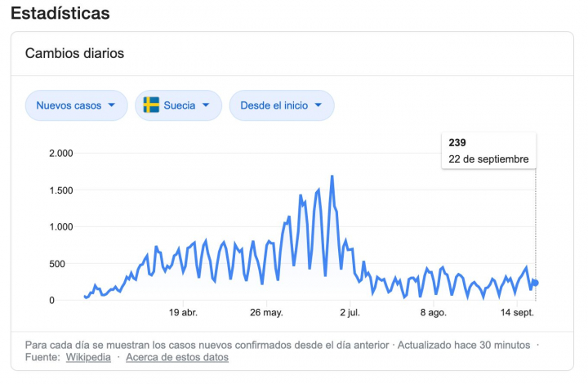Click the arrow icon beside Suecia

point(206,105)
